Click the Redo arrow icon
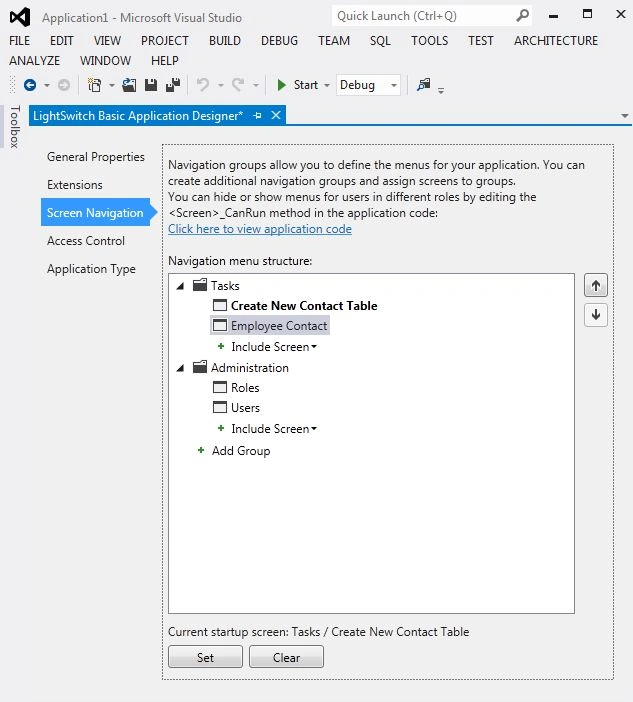 tap(238, 85)
